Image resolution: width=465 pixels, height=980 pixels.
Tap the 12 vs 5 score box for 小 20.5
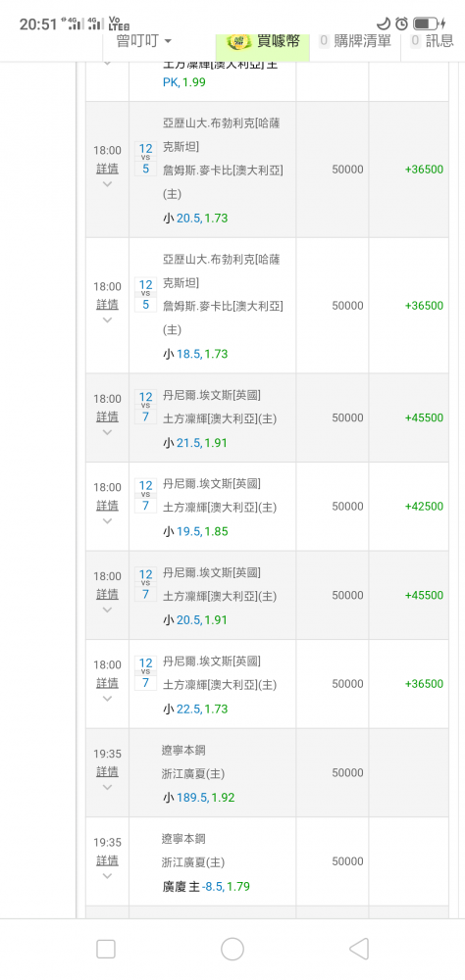145,159
